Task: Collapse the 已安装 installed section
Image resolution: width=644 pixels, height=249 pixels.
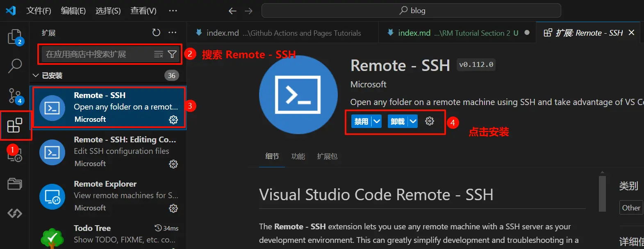Action: click(x=36, y=75)
